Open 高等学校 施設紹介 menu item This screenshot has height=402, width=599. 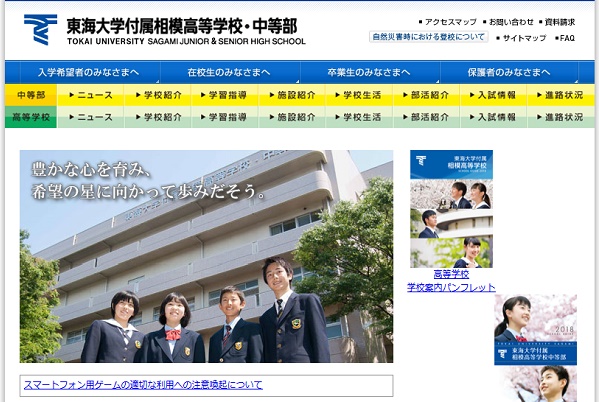pyautogui.click(x=292, y=117)
